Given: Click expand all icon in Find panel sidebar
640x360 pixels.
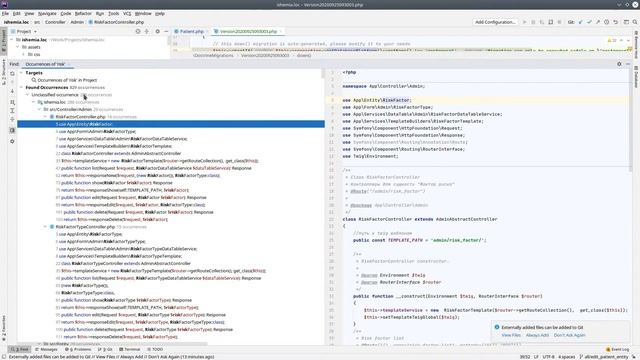Looking at the screenshot, I should (x=12, y=111).
